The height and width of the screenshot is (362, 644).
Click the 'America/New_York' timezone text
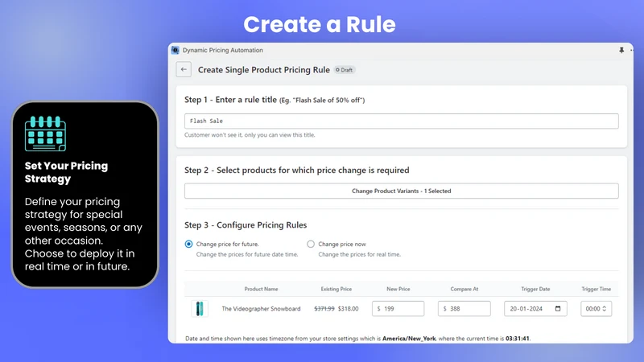click(x=409, y=339)
